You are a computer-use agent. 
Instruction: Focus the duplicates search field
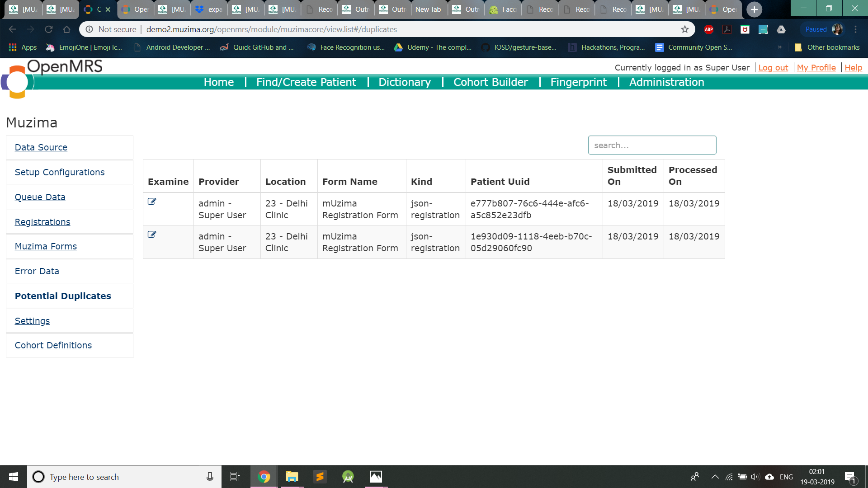(652, 145)
